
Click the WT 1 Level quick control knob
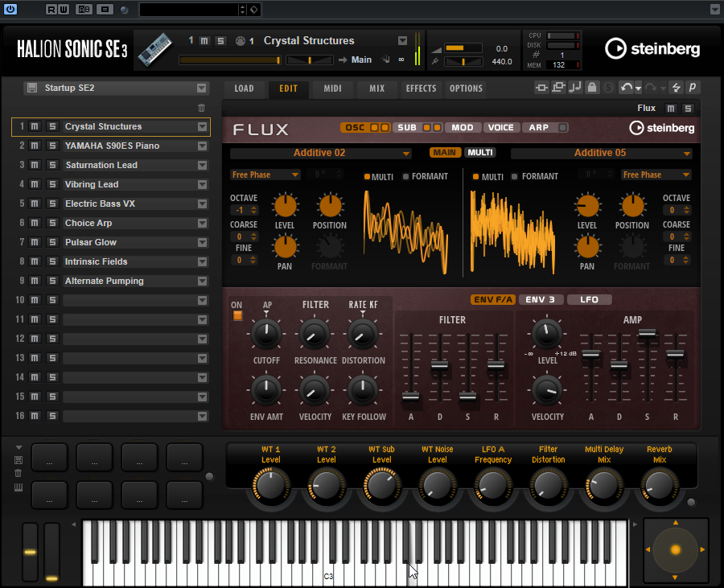coord(271,486)
